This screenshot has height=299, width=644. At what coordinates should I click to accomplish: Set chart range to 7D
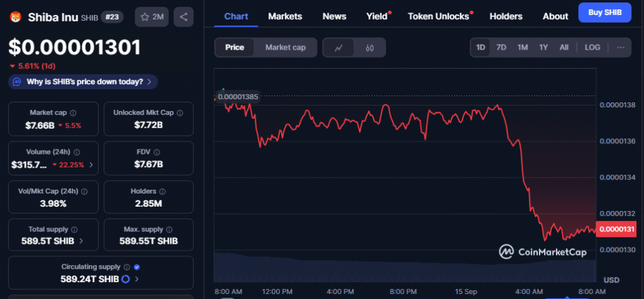pos(501,47)
